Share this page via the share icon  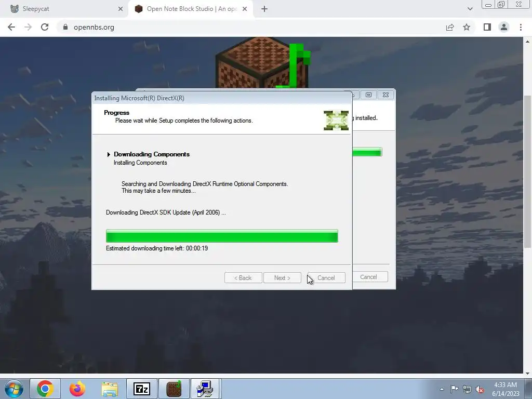click(x=450, y=27)
